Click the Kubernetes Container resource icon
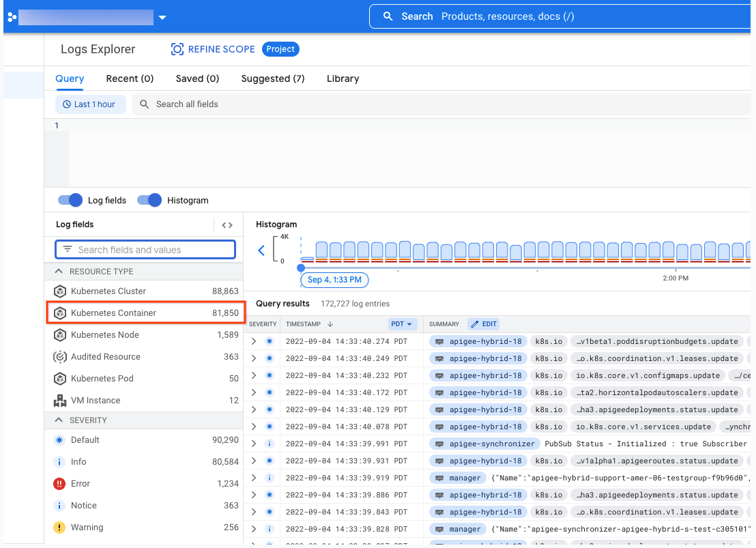This screenshot has width=756, height=548. (60, 313)
